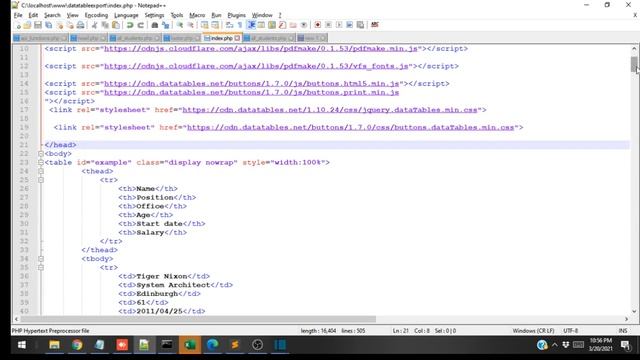Screen dimensions: 640x360
Task: Click the Monitoring eye toolbar icon
Action: point(304,25)
